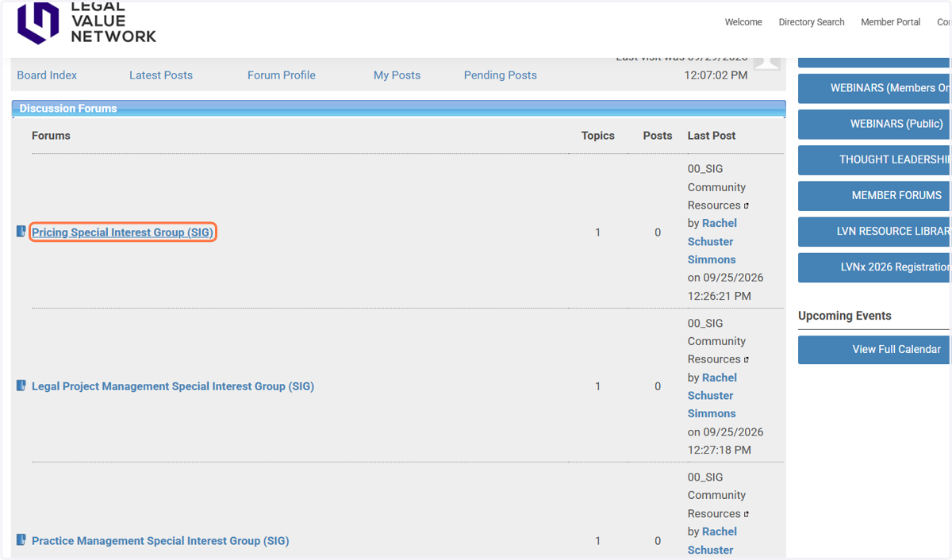
Task: Open Legal Project Management Special Interest Group forum
Action: 173,386
